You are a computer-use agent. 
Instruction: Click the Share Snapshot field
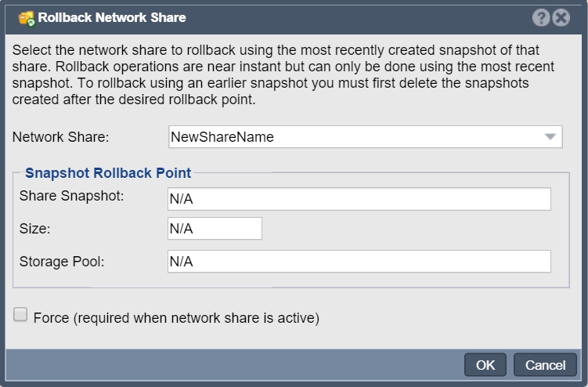(359, 199)
